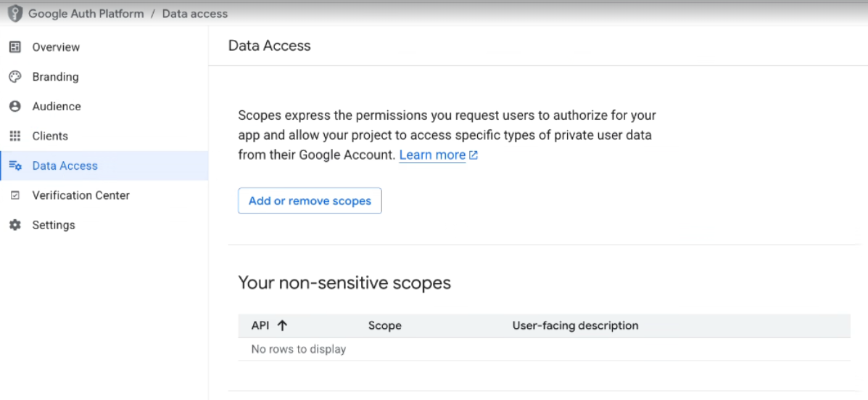Viewport: 868px width, 400px height.
Task: Click the Clients grid icon
Action: pyautogui.click(x=15, y=136)
